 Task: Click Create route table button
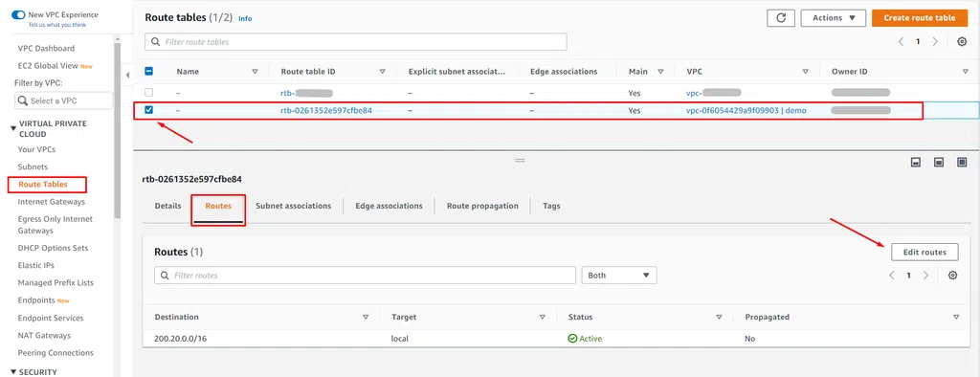(920, 18)
